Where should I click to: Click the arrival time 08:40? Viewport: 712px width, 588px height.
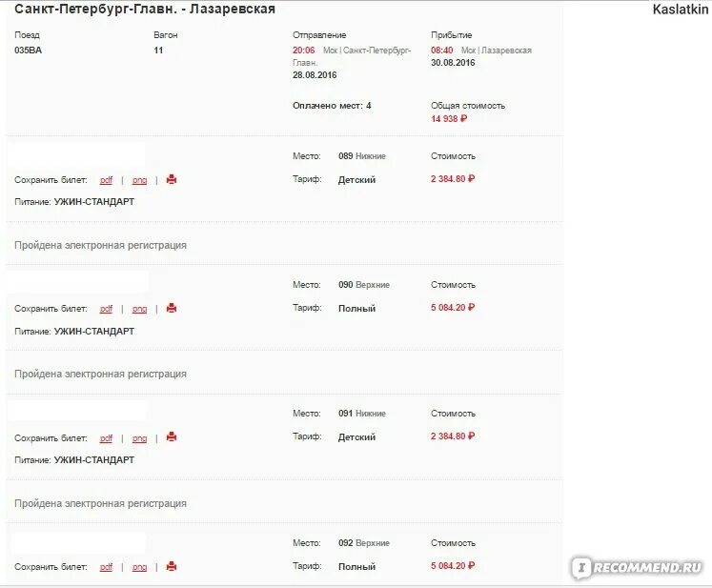442,50
